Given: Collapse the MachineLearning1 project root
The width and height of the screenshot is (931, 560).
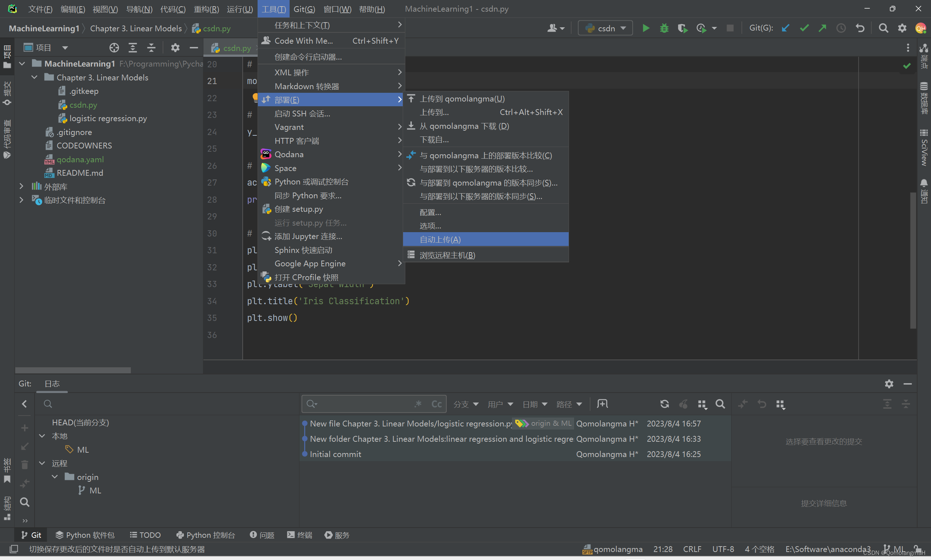Looking at the screenshot, I should (x=22, y=64).
